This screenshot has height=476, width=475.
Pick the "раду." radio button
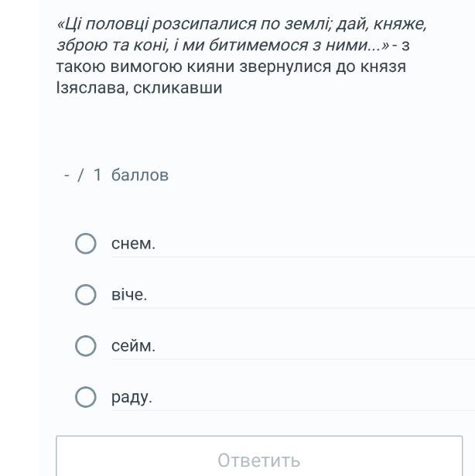(x=86, y=398)
